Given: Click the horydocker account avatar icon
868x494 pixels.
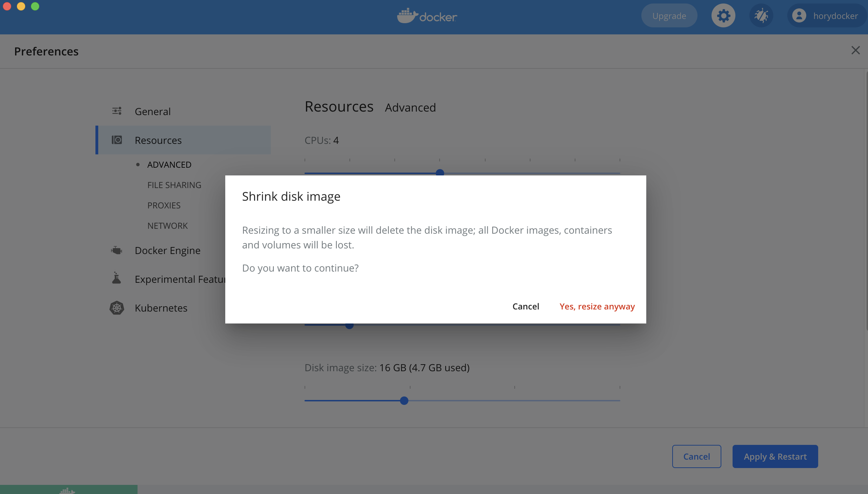Looking at the screenshot, I should click(x=799, y=16).
